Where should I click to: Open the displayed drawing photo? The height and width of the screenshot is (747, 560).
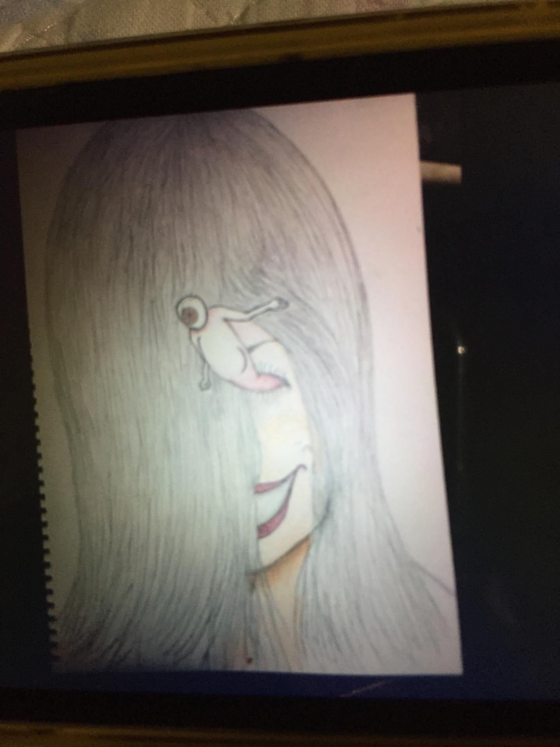[x=241, y=385]
